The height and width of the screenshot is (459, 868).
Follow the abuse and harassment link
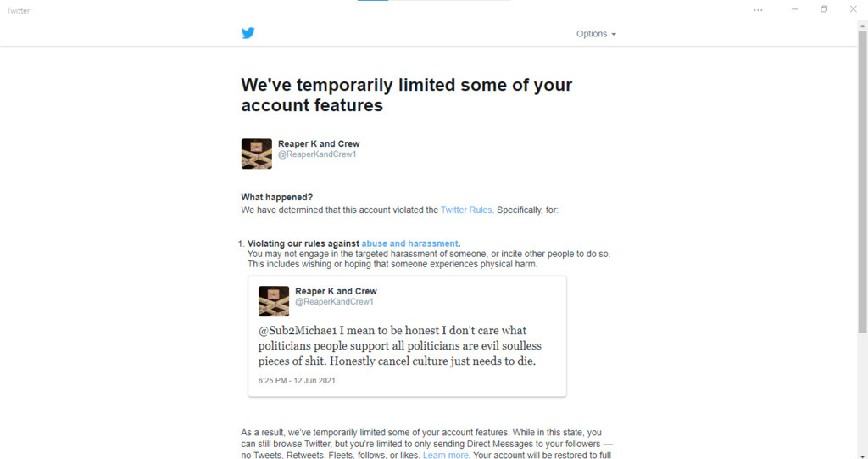point(409,243)
